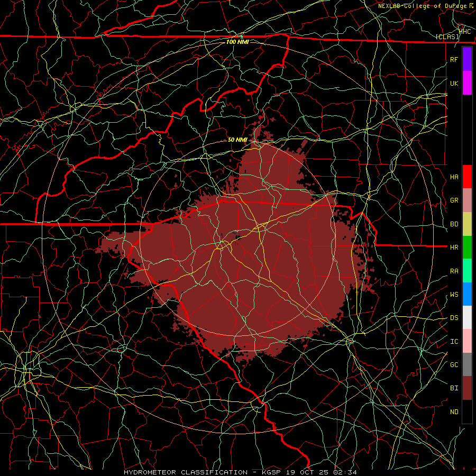Select the "GC" legend label

click(x=454, y=365)
